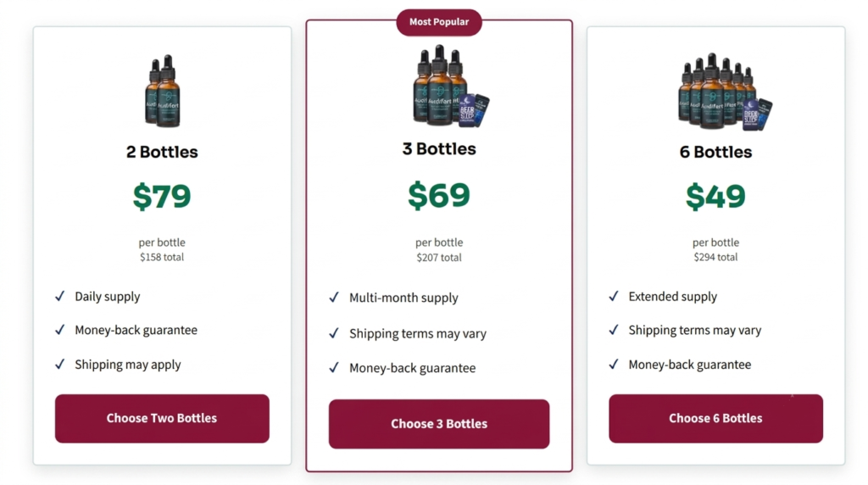Select the Choose 3 Bottles button
The height and width of the screenshot is (485, 868).
point(439,424)
